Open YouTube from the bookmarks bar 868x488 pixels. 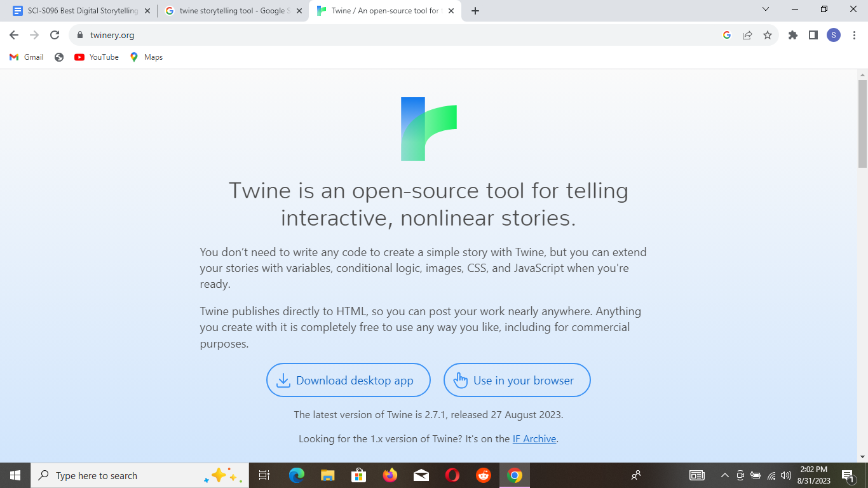tap(96, 57)
